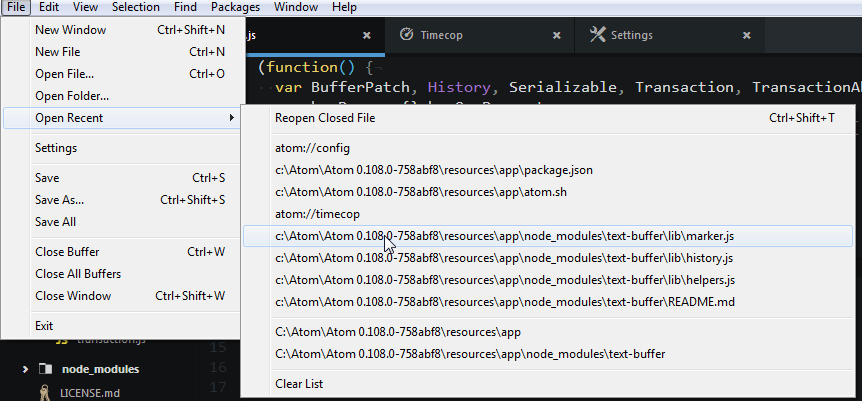Close the active .js tab
The image size is (862, 401).
[367, 35]
